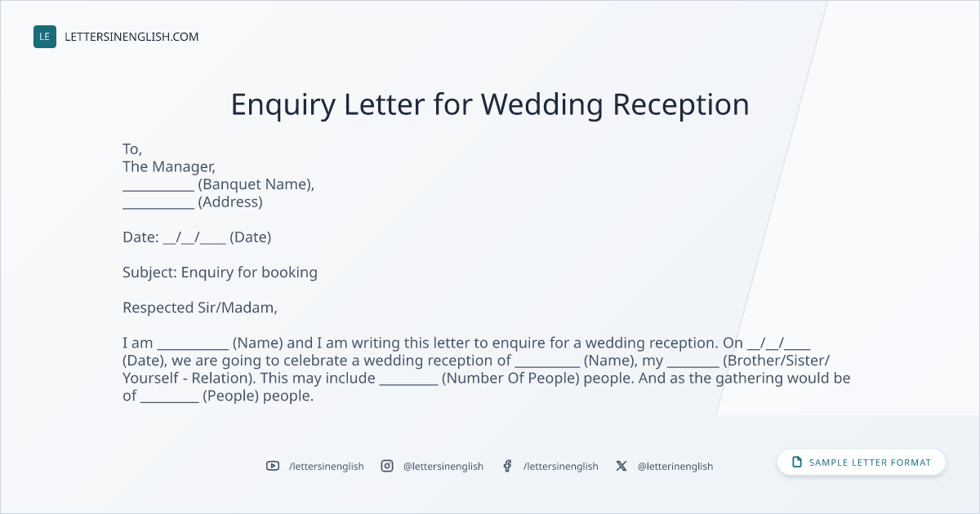Open the @lettersinenglish Instagram handle
This screenshot has height=514, width=980.
click(443, 466)
